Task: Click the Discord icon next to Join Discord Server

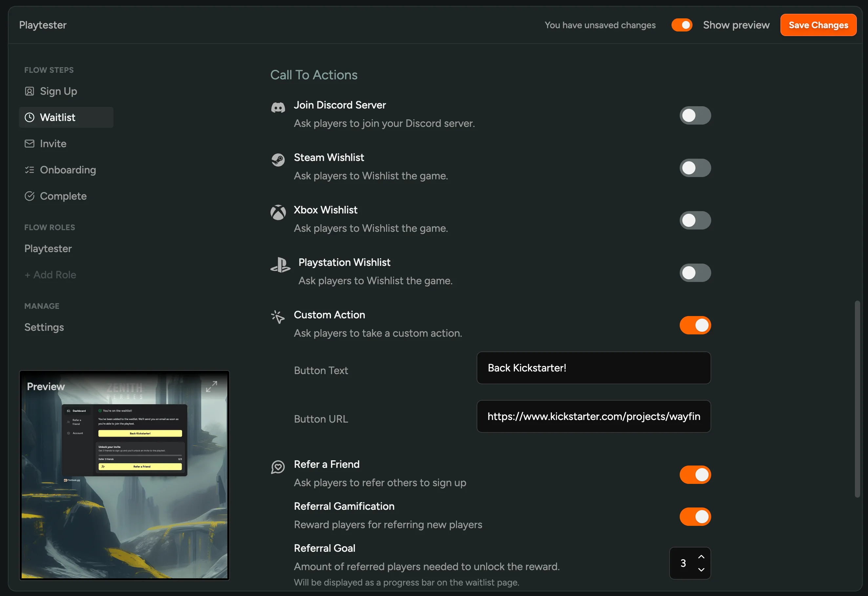Action: [278, 108]
